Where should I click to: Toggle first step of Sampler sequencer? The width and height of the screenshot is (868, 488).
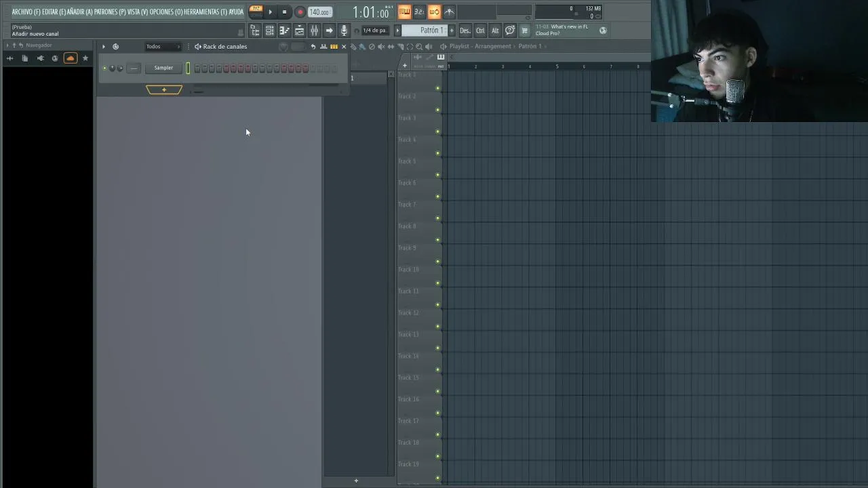[x=197, y=68]
